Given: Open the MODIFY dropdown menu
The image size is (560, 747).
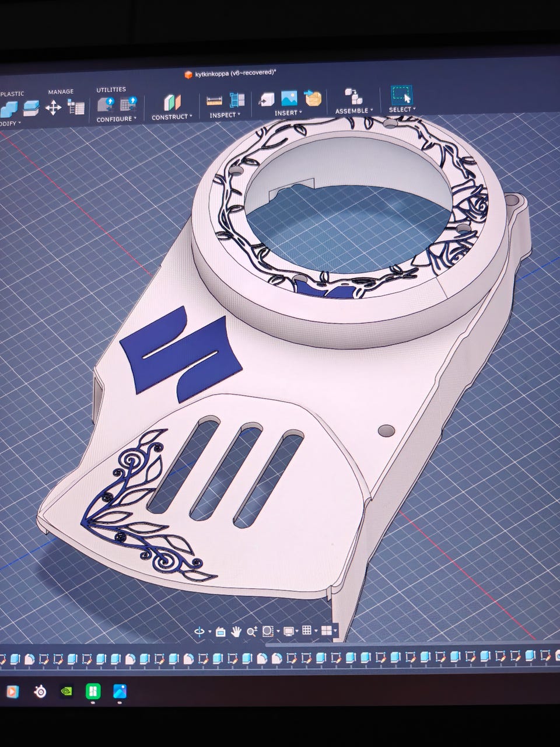Looking at the screenshot, I should coord(10,124).
